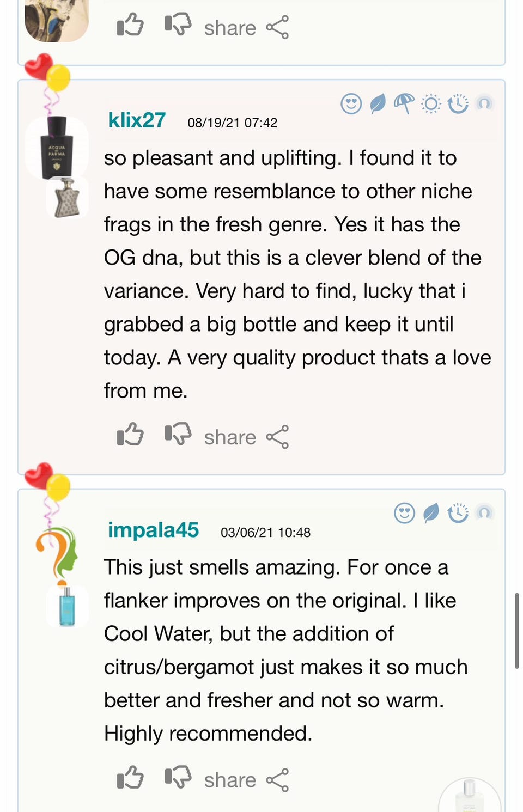Open klix27's user profile
The image size is (523, 812).
pos(137,120)
